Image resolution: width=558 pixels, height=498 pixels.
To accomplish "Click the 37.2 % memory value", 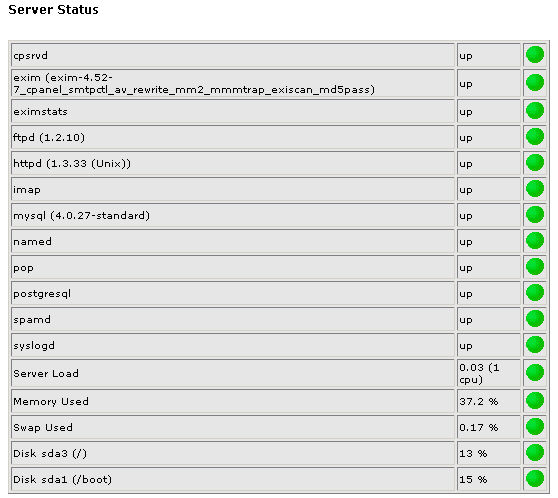I will [478, 402].
